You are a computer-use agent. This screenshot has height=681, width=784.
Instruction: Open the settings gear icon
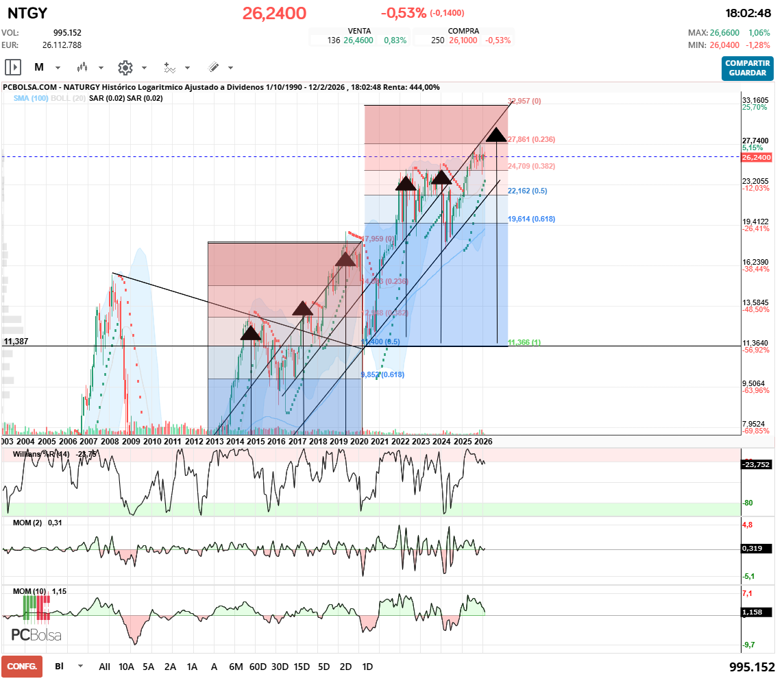pos(125,67)
